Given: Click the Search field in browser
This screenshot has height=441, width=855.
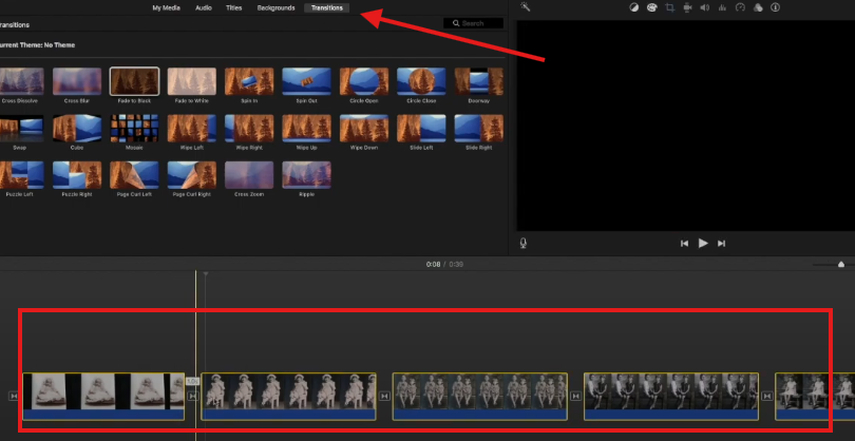Looking at the screenshot, I should pos(473,23).
